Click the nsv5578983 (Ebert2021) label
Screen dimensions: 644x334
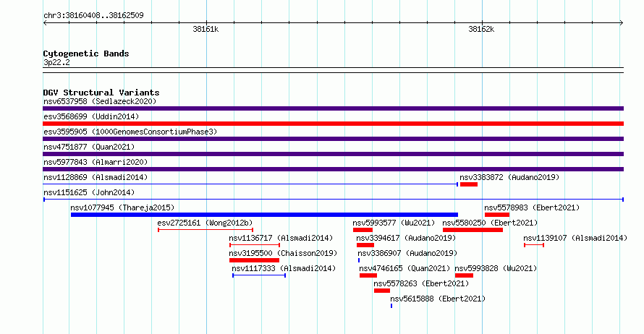click(532, 207)
